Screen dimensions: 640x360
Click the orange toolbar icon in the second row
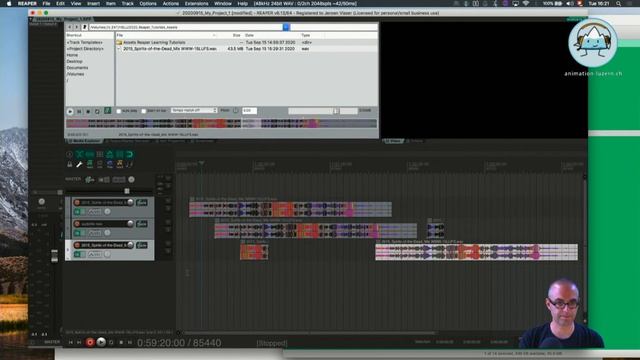click(120, 164)
